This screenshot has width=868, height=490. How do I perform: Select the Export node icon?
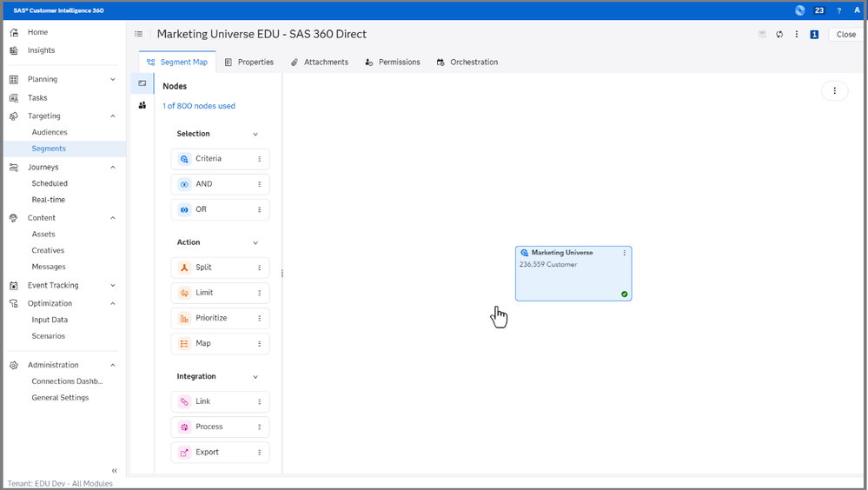[x=184, y=453]
